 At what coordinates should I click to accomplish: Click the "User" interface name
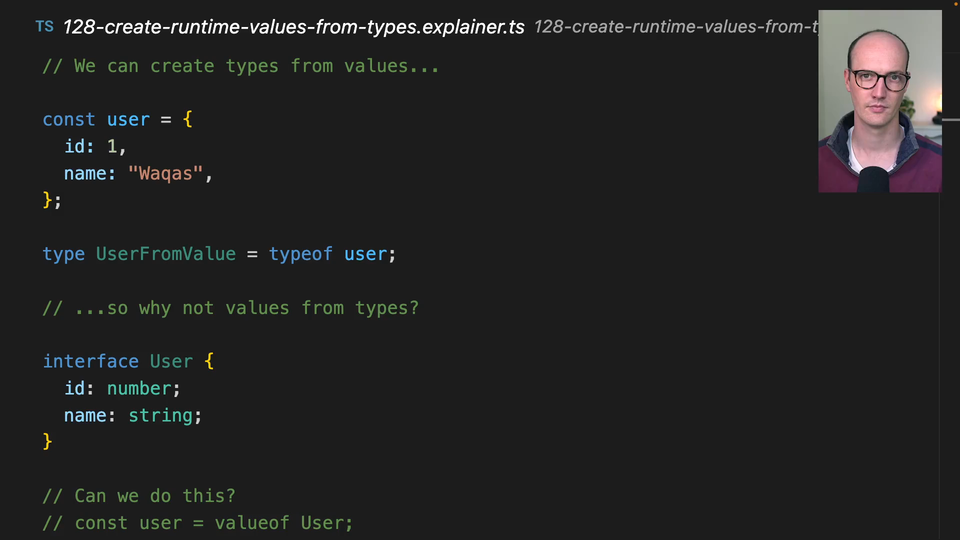click(x=171, y=361)
